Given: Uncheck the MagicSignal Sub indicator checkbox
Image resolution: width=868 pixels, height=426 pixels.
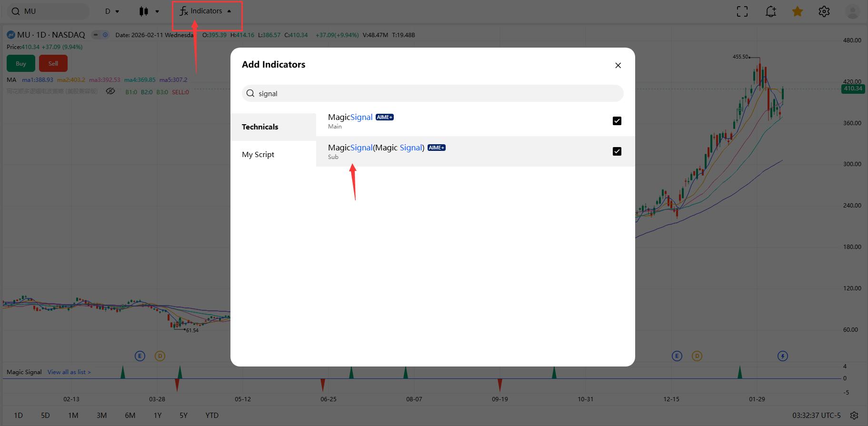Looking at the screenshot, I should click(617, 151).
